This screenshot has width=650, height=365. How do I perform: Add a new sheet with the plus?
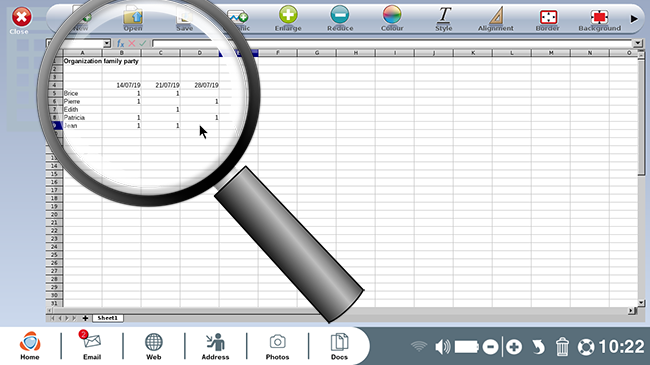point(85,318)
